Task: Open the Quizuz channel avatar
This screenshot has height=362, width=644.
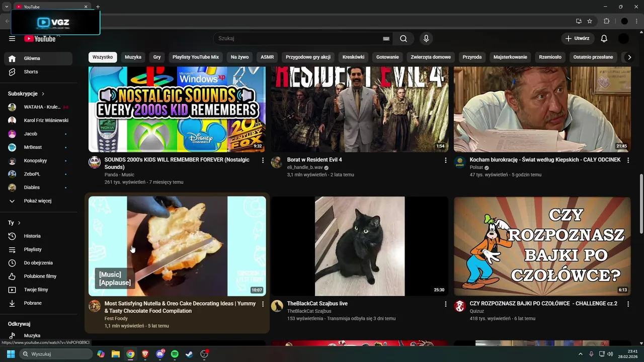Action: 460,306
